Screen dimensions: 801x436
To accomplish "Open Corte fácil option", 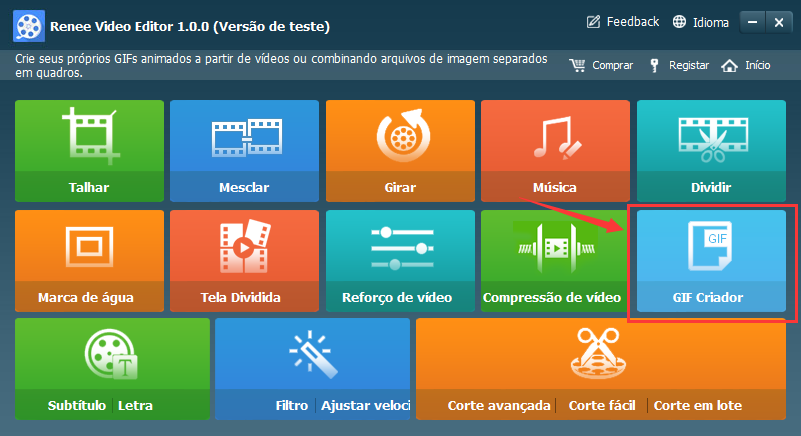I will coord(602,406).
